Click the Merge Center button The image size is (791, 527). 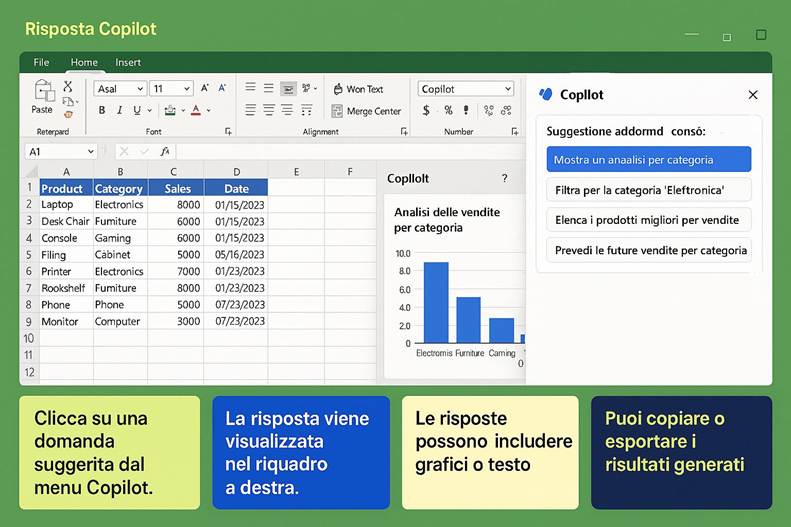(366, 111)
